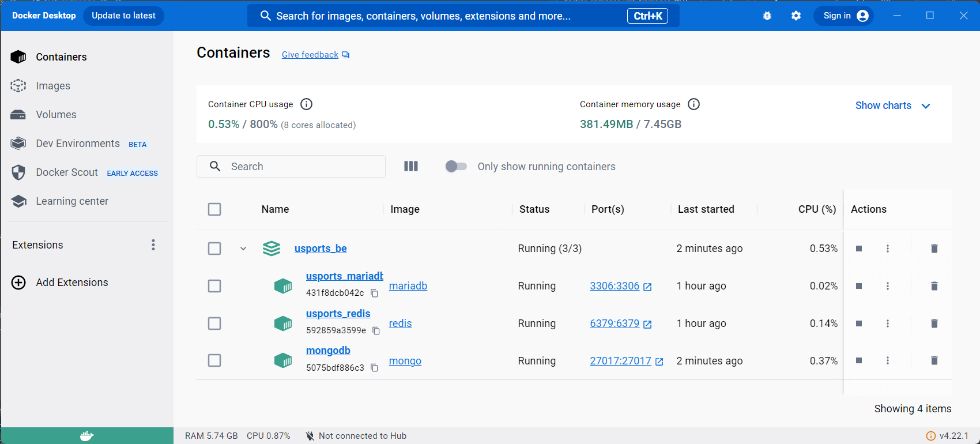Image resolution: width=980 pixels, height=444 pixels.
Task: Click the Sign in button
Action: point(843,16)
